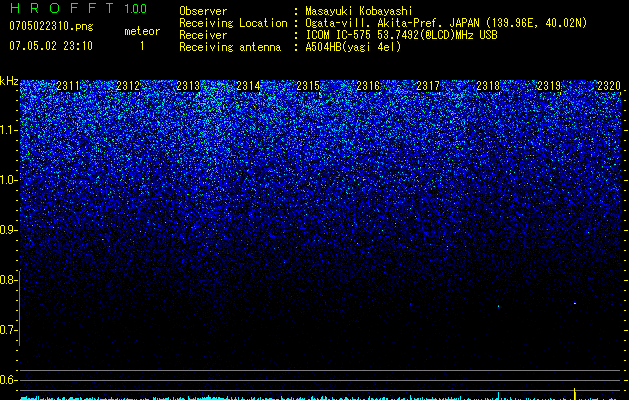Click the 1.1 kHz frequency label

[x=8, y=130]
